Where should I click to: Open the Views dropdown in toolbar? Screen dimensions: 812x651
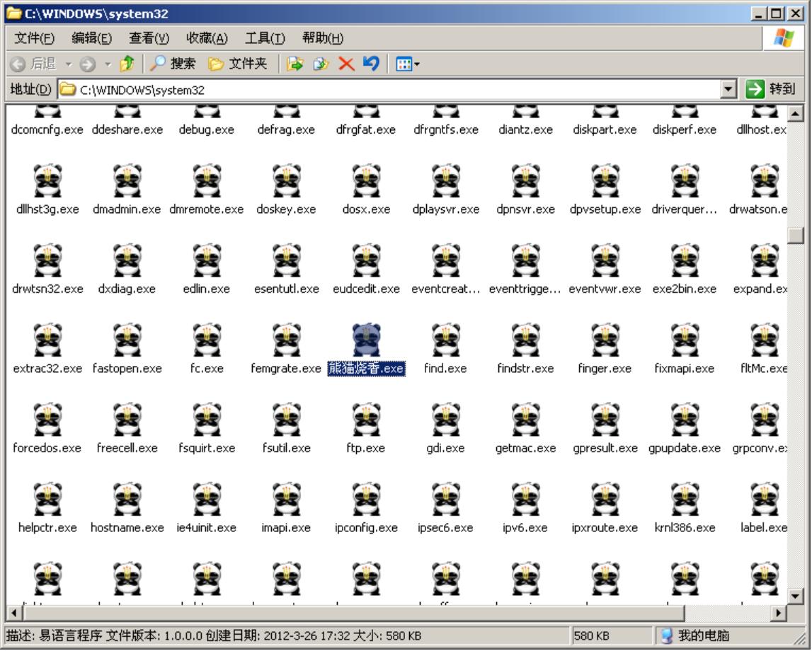point(407,64)
